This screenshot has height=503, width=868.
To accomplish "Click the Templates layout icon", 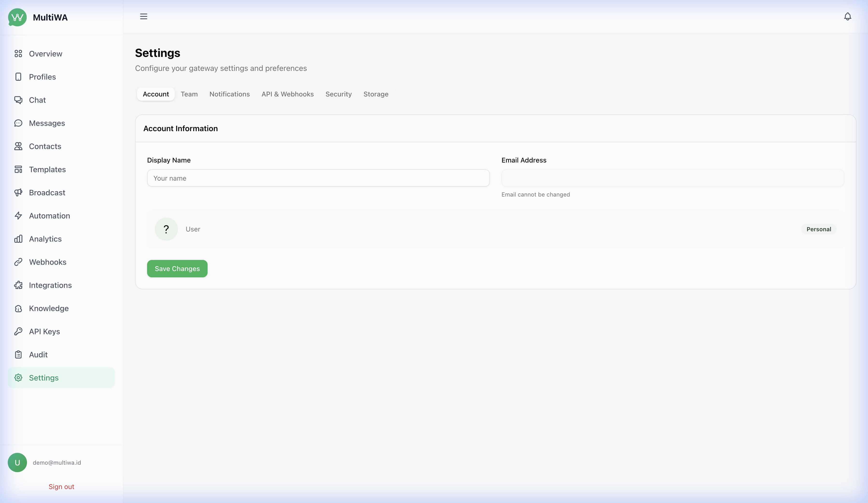I will tap(18, 169).
